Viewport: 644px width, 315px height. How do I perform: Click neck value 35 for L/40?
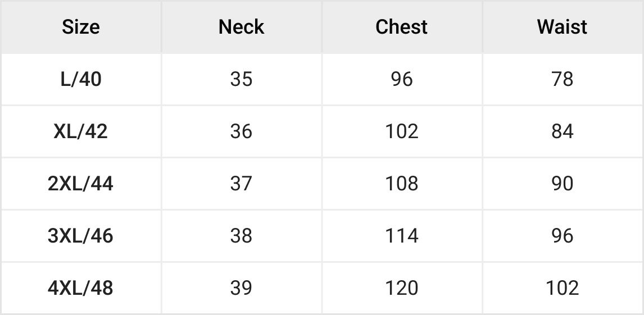pyautogui.click(x=241, y=79)
